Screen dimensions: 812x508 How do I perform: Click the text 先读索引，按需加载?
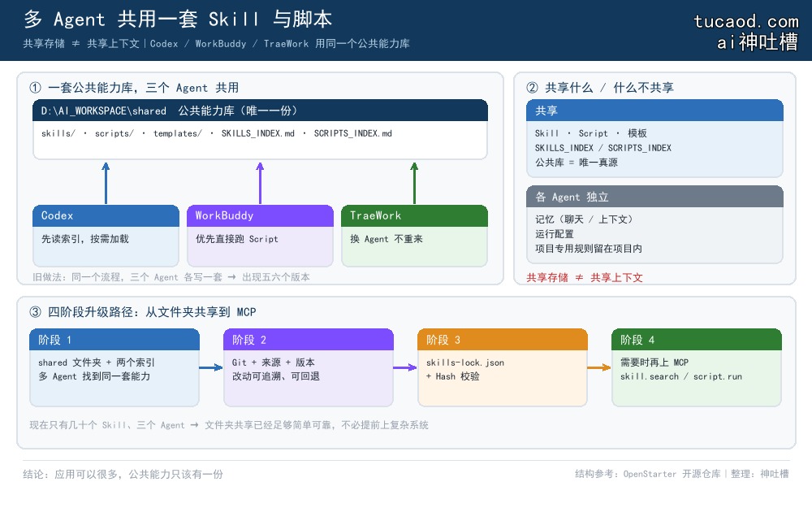[85, 239]
